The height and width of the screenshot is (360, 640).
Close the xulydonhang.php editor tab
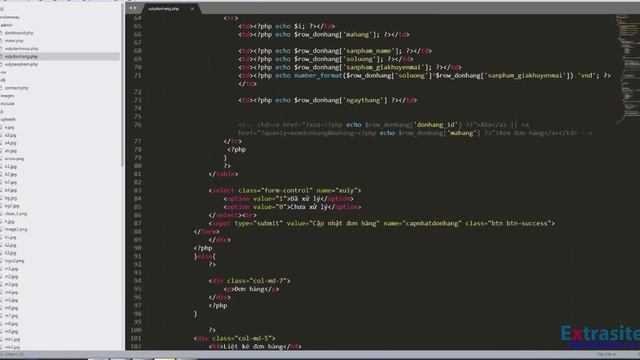(192, 9)
